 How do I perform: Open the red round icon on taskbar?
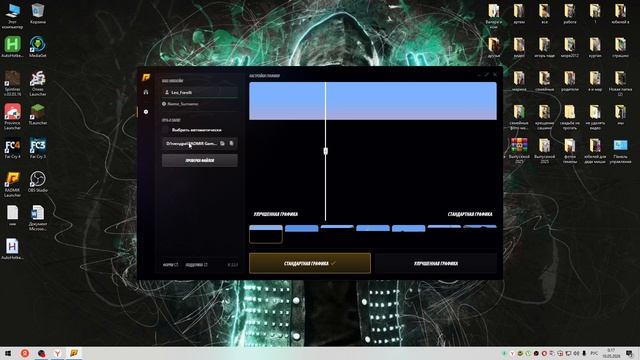(x=25, y=353)
